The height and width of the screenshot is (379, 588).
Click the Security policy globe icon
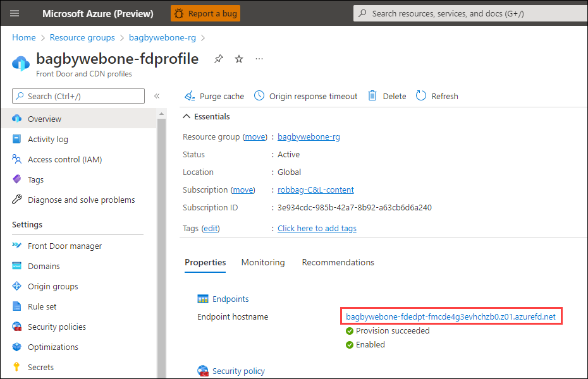202,371
